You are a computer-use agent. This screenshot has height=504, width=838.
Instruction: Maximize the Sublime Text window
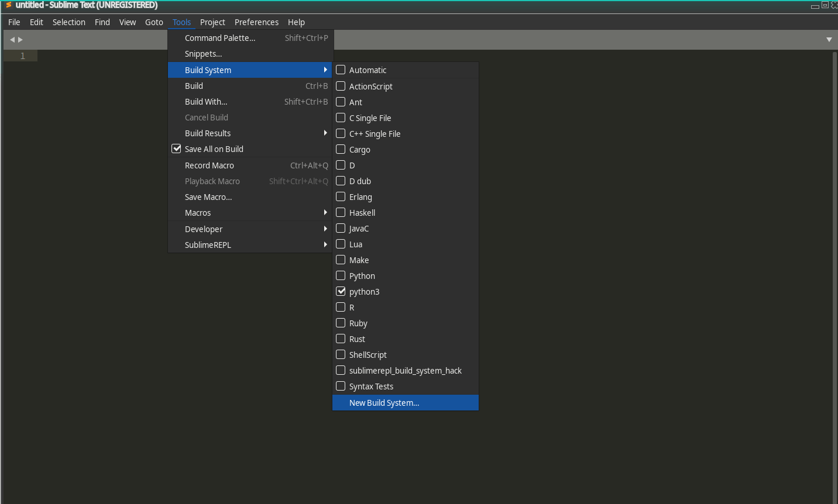coord(825,5)
